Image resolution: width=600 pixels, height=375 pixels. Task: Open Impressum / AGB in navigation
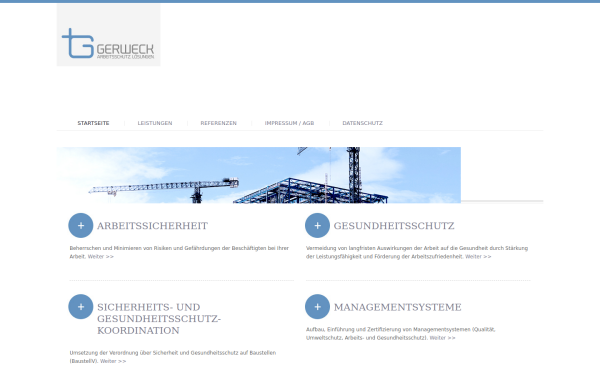pos(289,123)
